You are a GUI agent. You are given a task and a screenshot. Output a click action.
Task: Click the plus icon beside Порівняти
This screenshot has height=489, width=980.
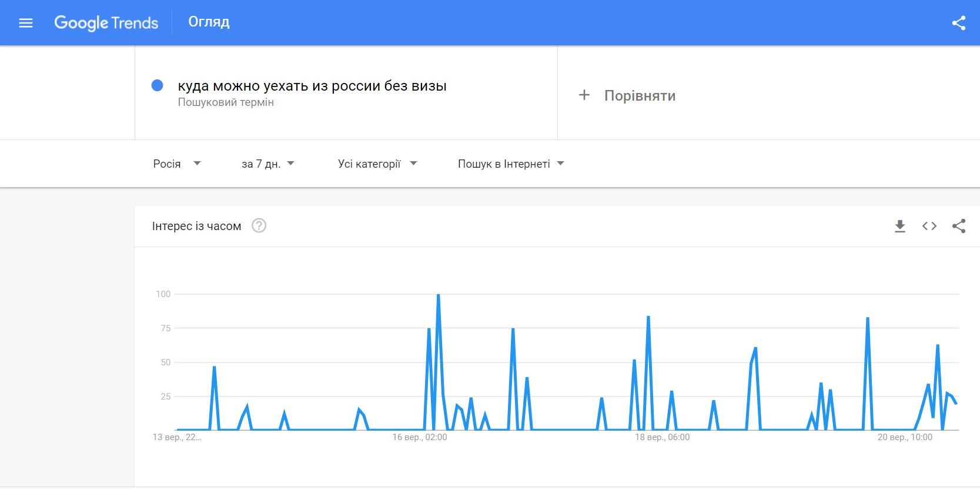[584, 95]
